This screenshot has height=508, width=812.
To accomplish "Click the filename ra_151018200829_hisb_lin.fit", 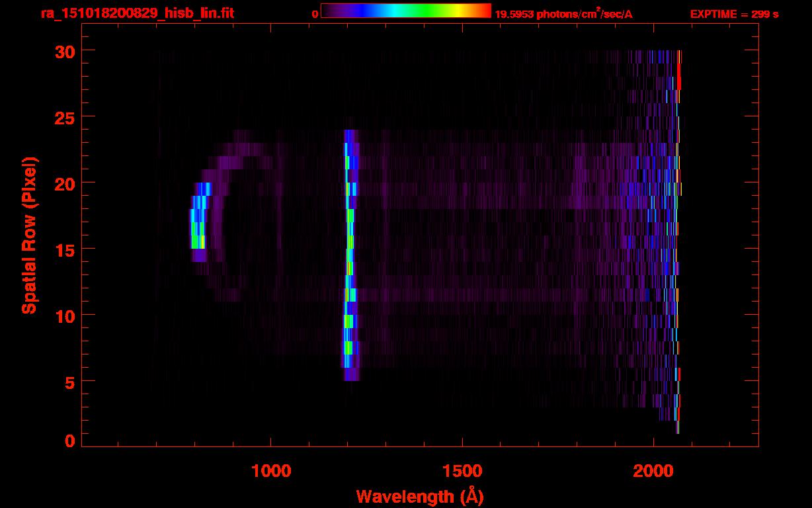I will point(137,13).
